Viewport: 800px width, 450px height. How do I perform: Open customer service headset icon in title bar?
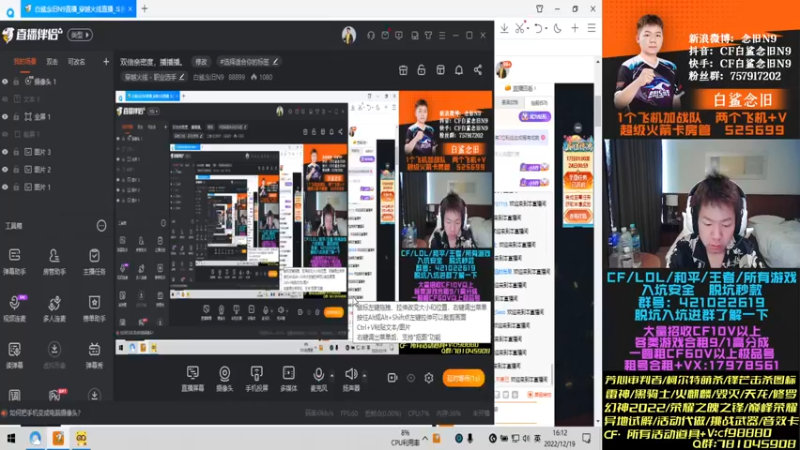pos(371,35)
